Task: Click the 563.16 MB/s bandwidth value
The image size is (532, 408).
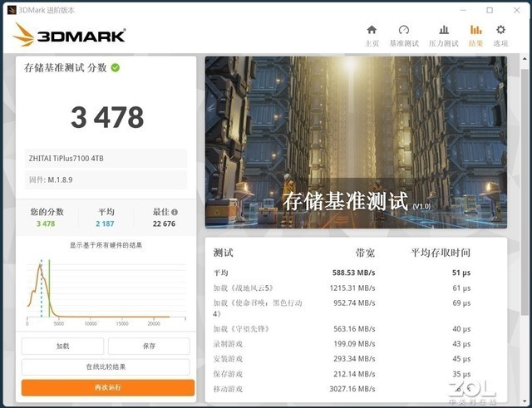Action: (x=354, y=329)
